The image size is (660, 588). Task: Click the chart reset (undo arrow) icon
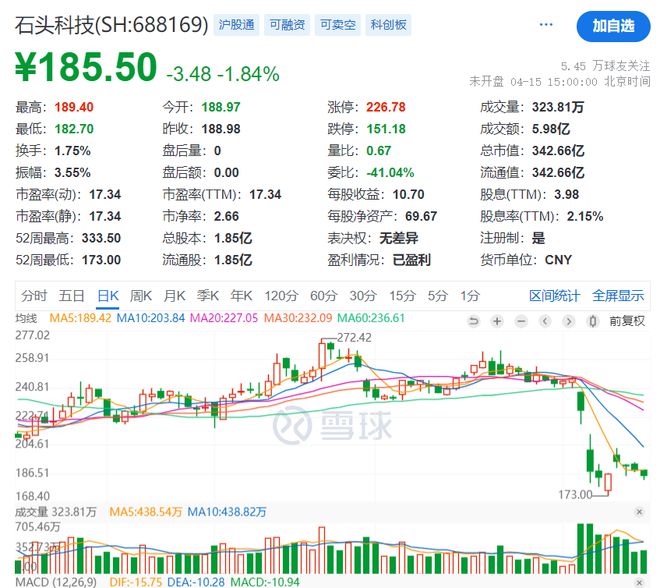coord(474,322)
